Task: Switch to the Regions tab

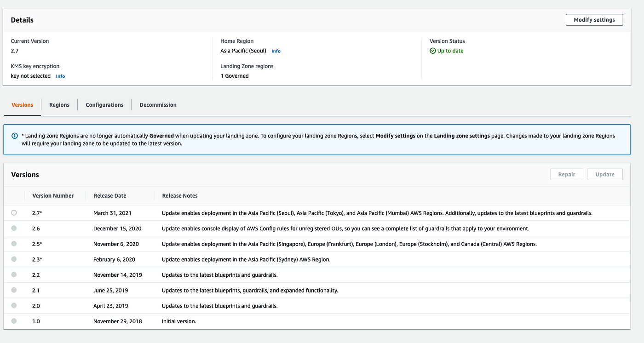Action: [x=59, y=105]
